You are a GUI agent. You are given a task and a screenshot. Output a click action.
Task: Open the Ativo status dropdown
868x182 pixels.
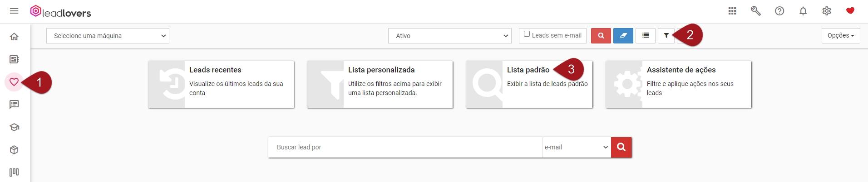click(x=450, y=36)
